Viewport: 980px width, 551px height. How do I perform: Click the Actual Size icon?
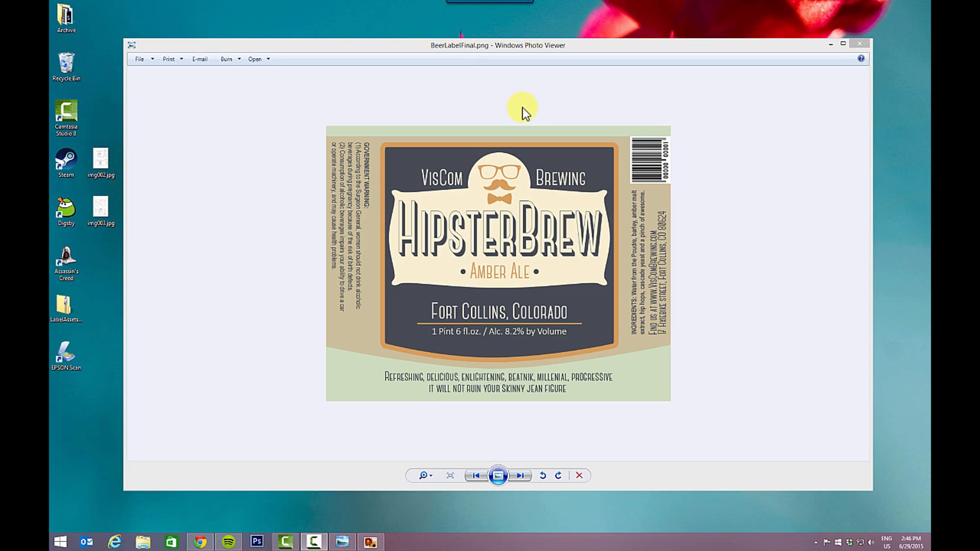point(450,475)
